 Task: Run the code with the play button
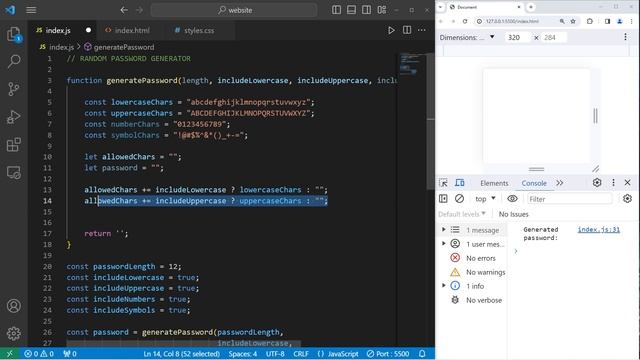coord(391,30)
